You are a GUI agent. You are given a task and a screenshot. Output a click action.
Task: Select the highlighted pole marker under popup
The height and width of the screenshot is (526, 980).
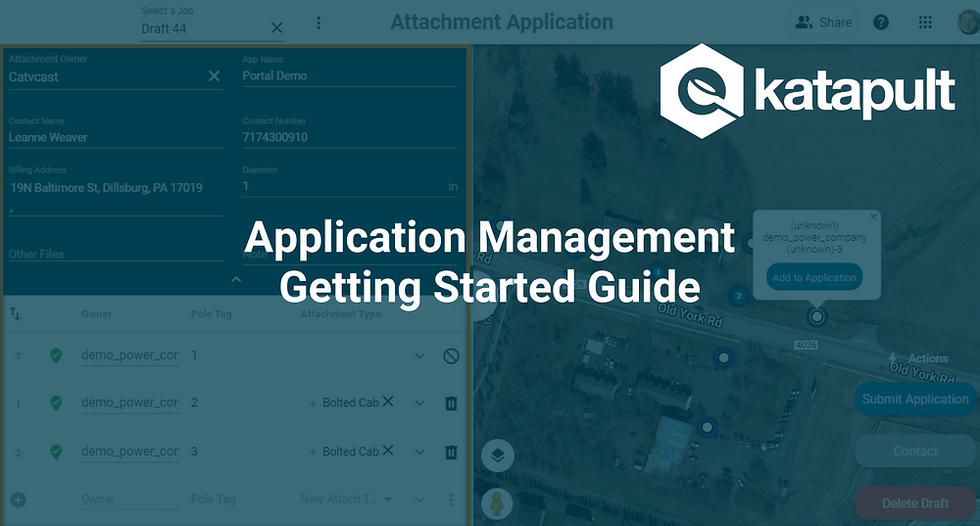pyautogui.click(x=817, y=317)
